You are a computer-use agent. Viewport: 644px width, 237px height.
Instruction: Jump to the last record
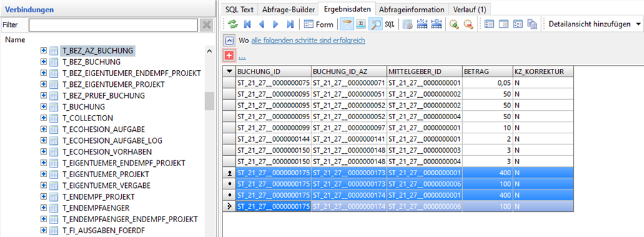(x=290, y=24)
